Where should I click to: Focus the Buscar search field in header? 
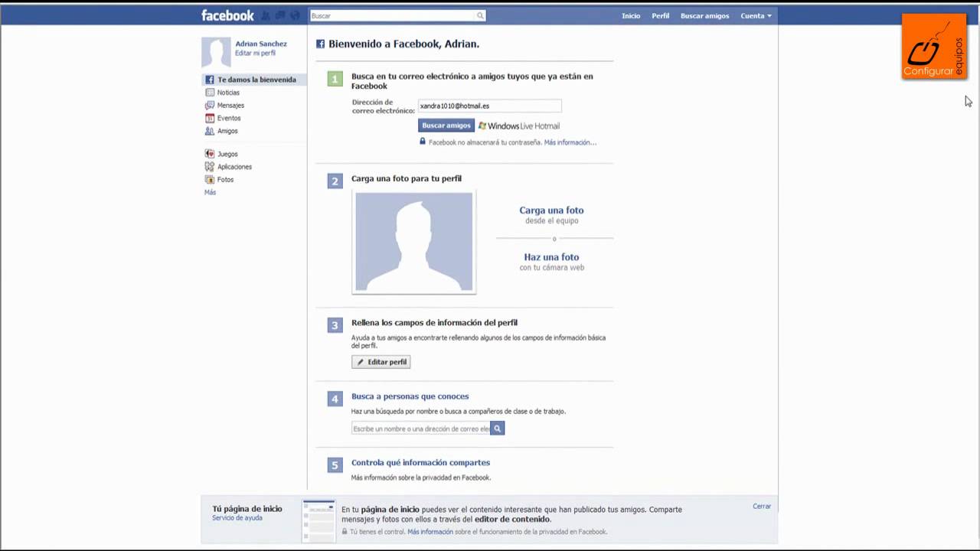coord(392,15)
